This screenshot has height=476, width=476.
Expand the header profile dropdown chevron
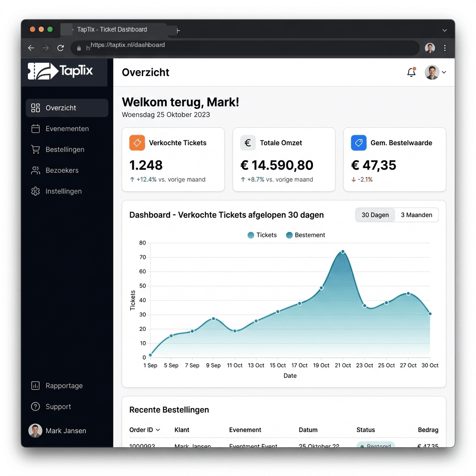[x=444, y=72]
